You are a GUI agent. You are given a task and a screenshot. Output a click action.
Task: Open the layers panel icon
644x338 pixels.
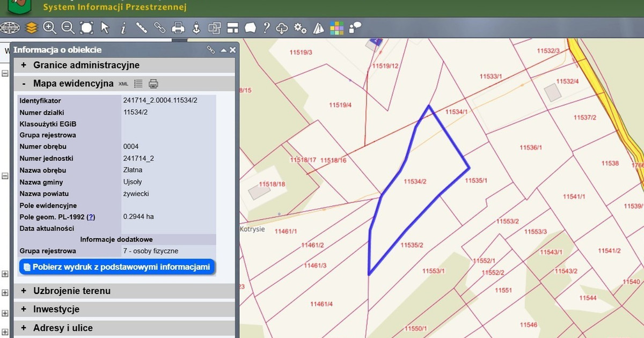pos(32,27)
